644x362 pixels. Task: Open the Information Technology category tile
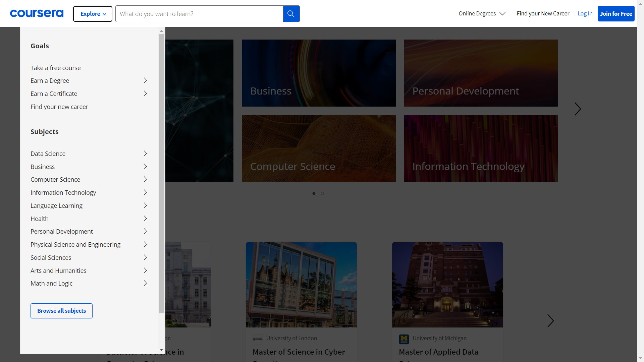pyautogui.click(x=481, y=148)
